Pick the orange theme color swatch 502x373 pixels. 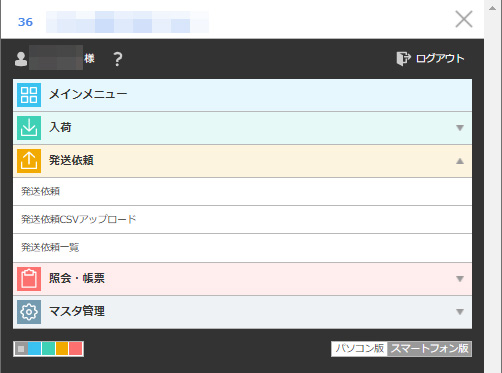tap(62, 349)
